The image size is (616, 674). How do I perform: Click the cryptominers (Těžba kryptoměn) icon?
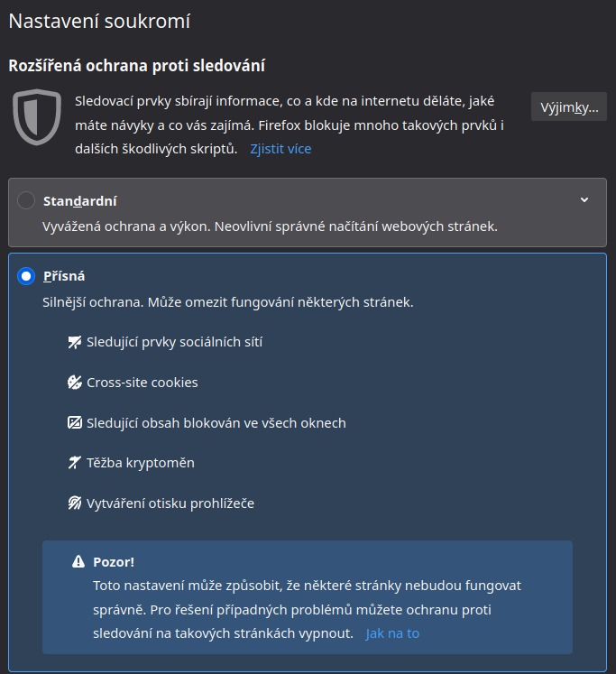[x=74, y=463]
